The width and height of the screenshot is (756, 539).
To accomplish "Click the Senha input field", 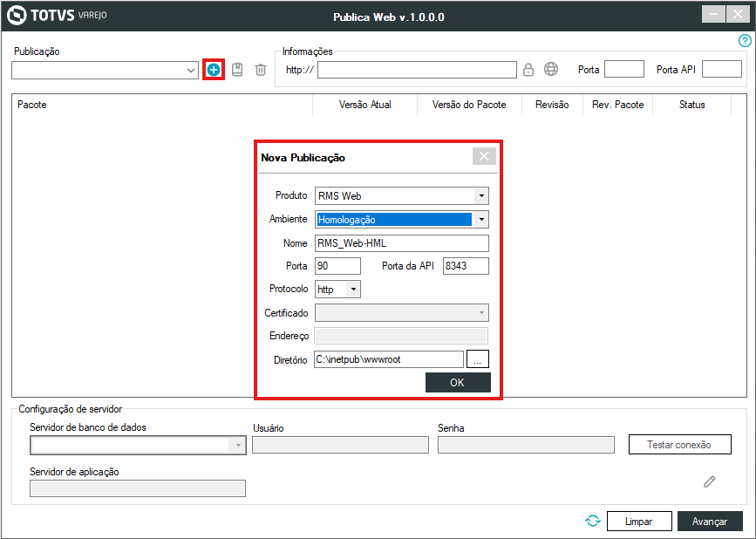I will (x=526, y=445).
